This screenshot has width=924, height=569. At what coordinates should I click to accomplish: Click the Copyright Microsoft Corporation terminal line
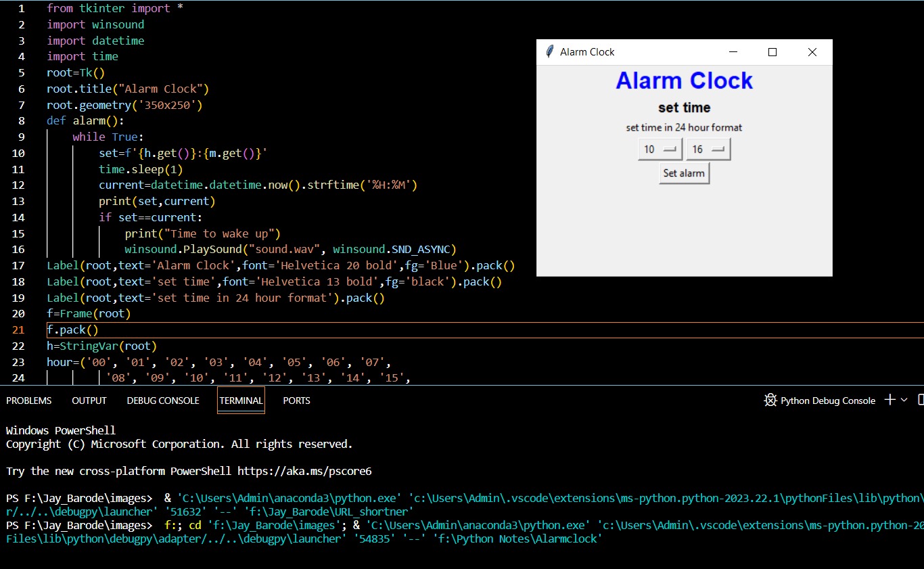point(179,444)
